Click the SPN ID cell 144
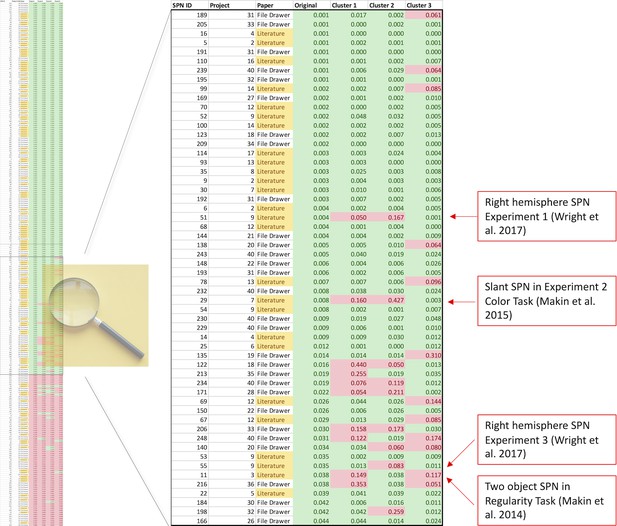This screenshot has width=617, height=526. pyautogui.click(x=190, y=236)
